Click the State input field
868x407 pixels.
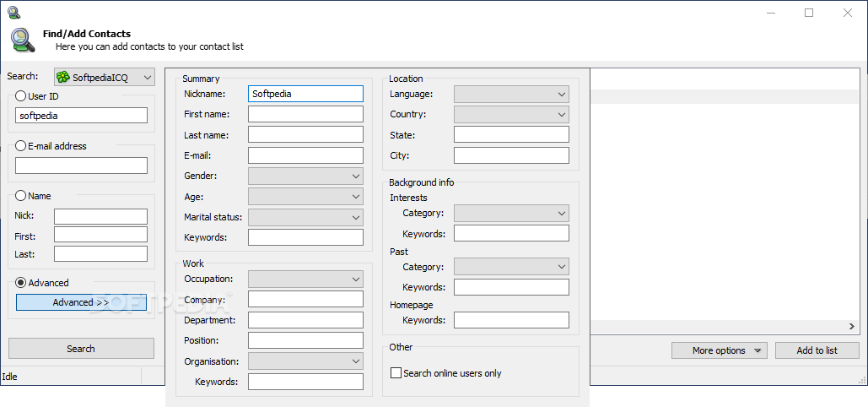511,135
